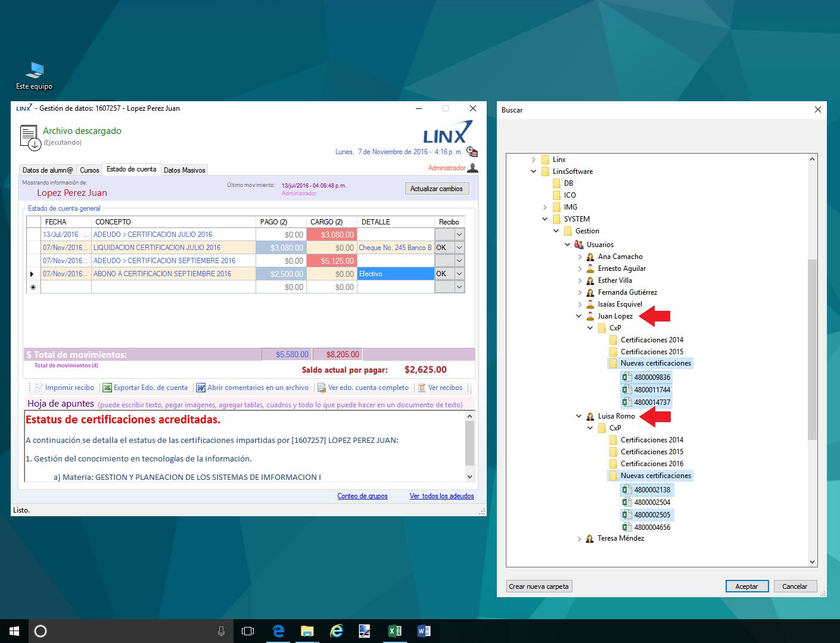Open the Conteo de grupos link

click(x=362, y=496)
